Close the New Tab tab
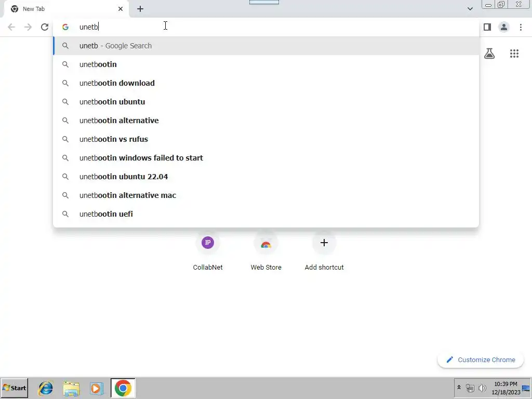 click(121, 9)
